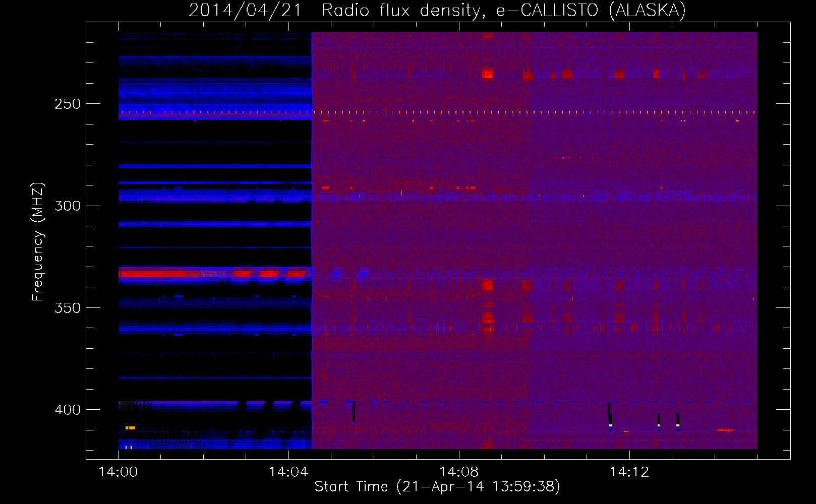Viewport: 816px width, 504px height.
Task: Click the 14:00 time tick label
Action: pos(118,472)
